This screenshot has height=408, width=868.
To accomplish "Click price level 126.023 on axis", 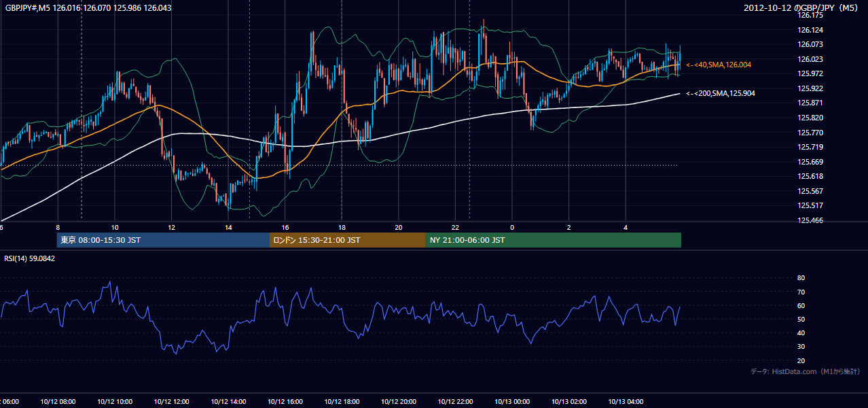I will coord(810,59).
